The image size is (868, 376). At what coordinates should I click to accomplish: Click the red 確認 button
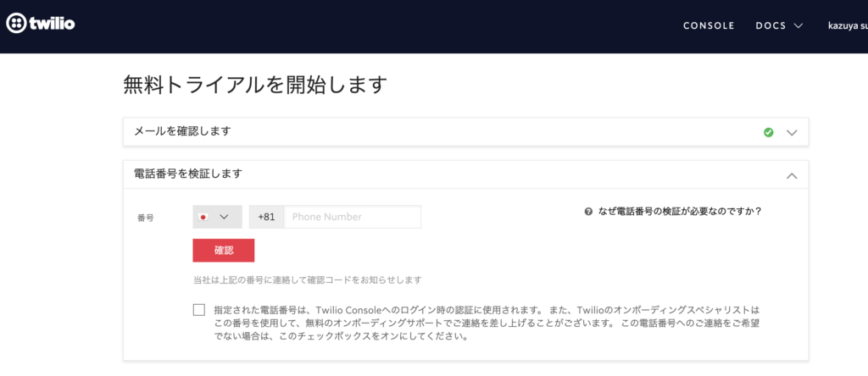pyautogui.click(x=224, y=251)
